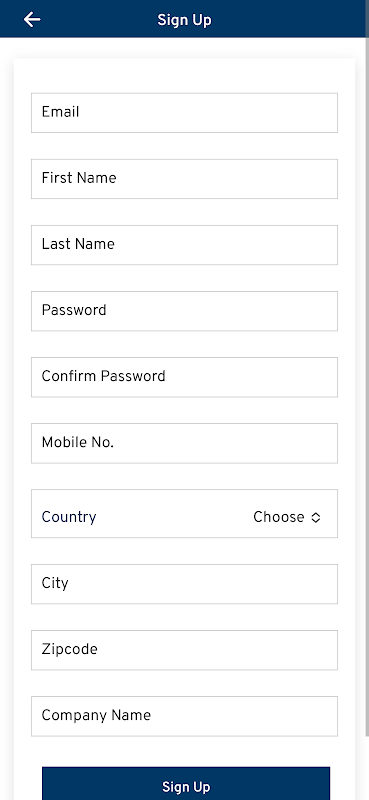Activate the Password field
Screen dimensions: 369x800
[184, 311]
